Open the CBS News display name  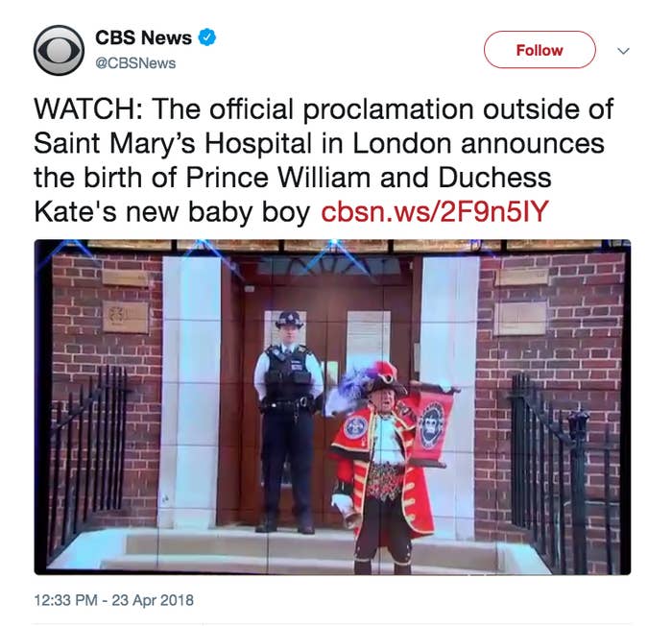(143, 37)
